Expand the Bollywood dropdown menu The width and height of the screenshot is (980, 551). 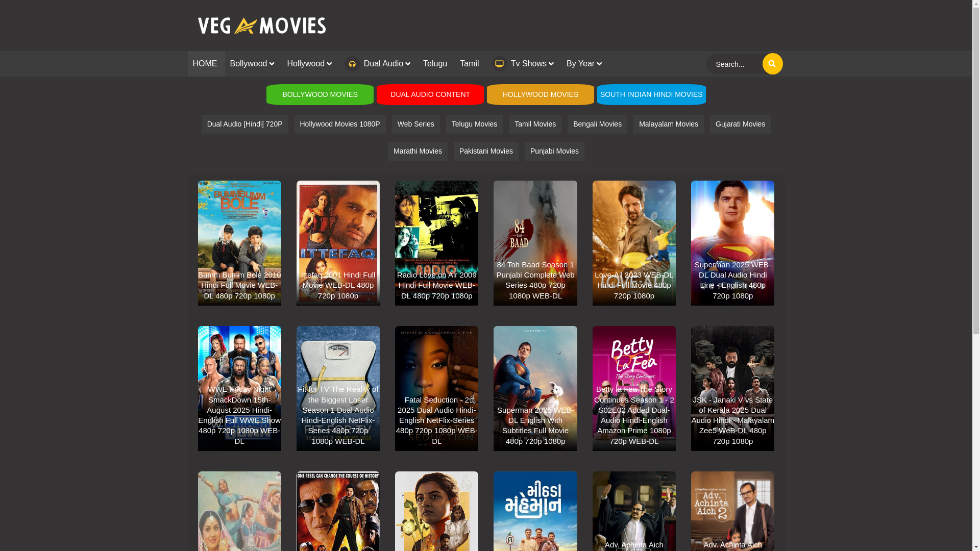[252, 64]
